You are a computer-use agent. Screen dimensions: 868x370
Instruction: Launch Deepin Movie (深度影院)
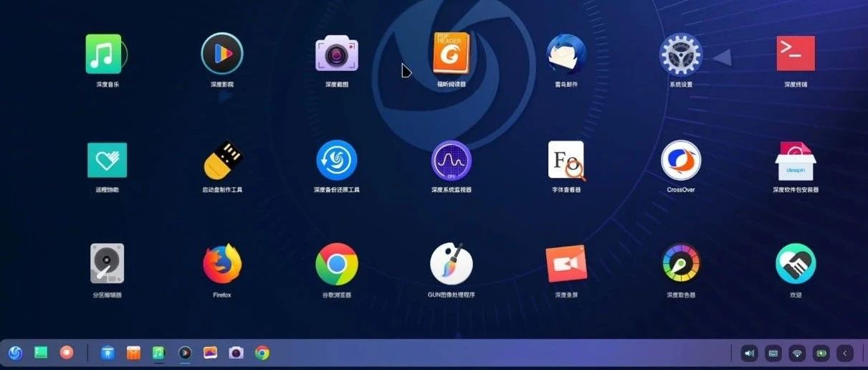tap(222, 54)
